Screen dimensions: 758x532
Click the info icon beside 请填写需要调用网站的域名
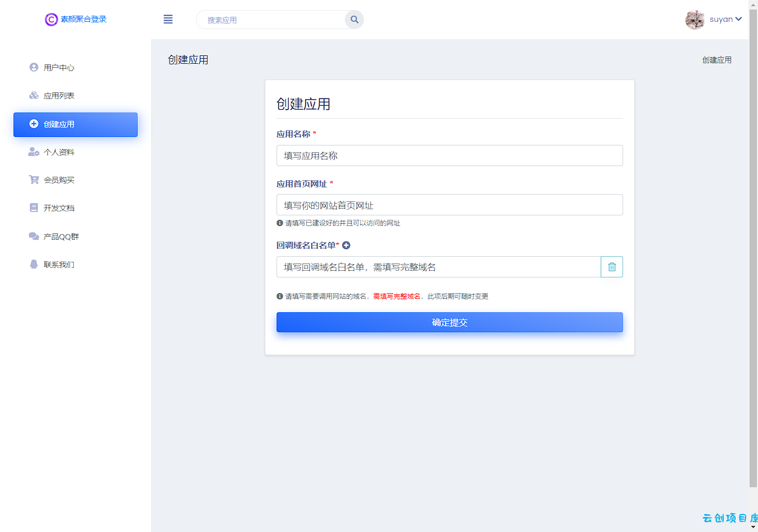click(x=280, y=296)
